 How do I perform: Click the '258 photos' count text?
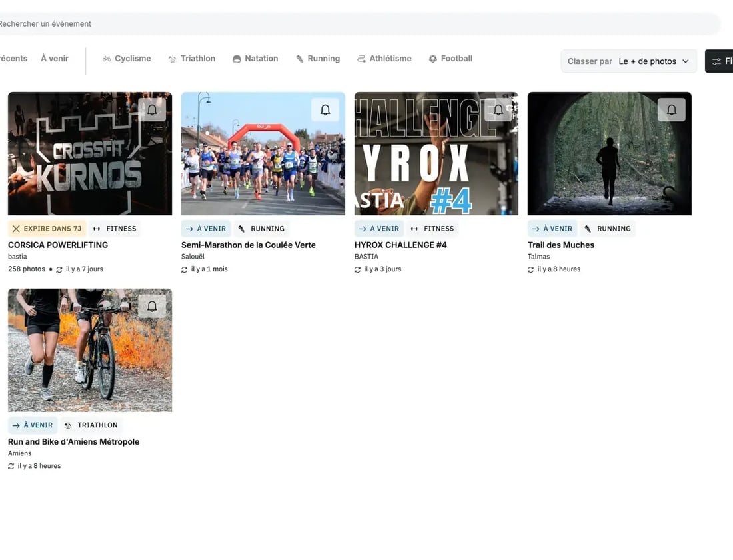click(x=27, y=269)
